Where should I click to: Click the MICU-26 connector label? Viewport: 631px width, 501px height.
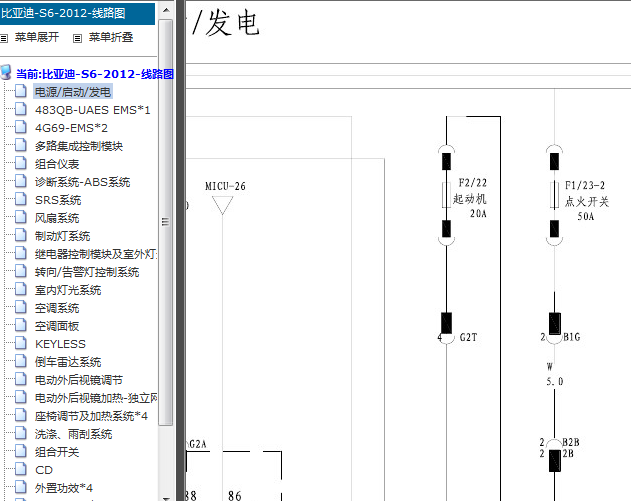225,186
